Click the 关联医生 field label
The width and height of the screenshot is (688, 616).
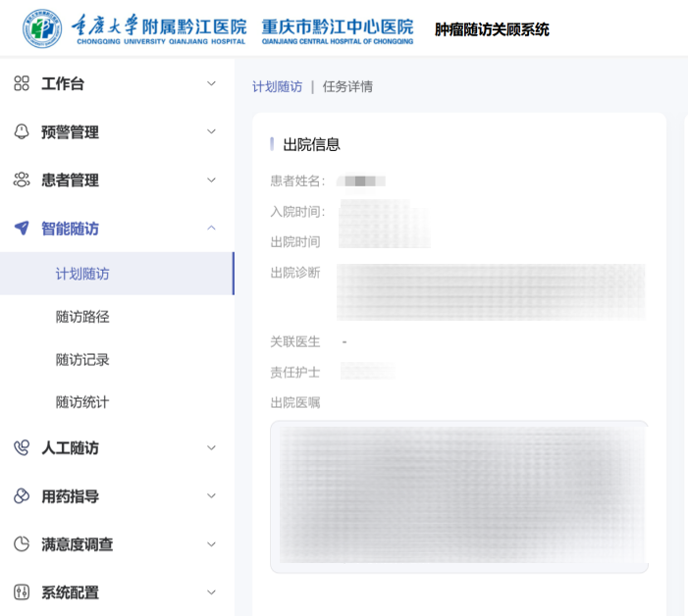point(295,341)
